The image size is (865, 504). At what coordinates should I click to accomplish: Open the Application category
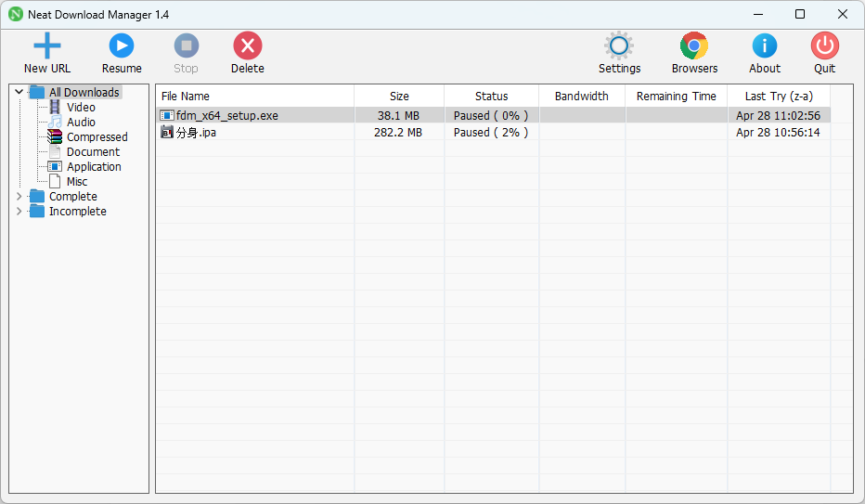click(93, 167)
